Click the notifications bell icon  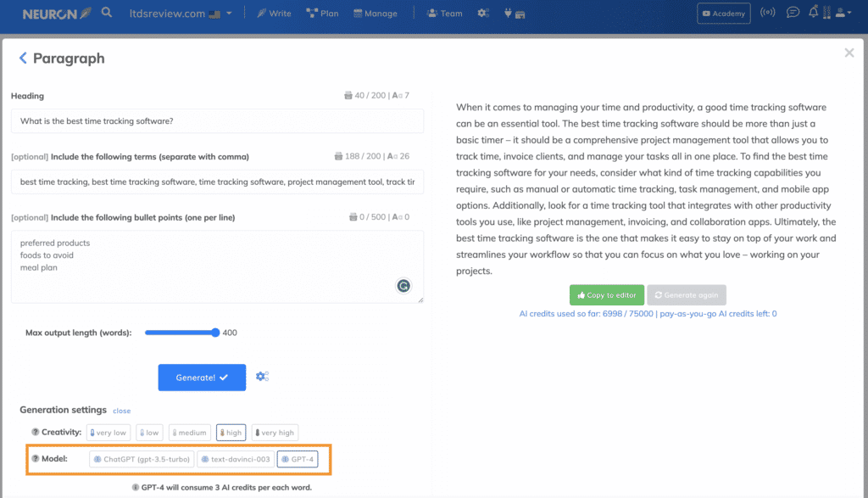click(x=815, y=13)
